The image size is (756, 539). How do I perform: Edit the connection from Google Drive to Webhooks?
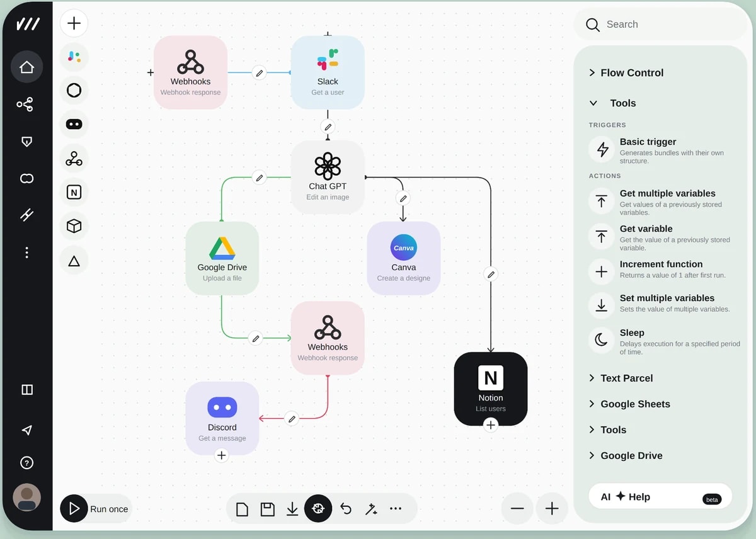point(255,338)
